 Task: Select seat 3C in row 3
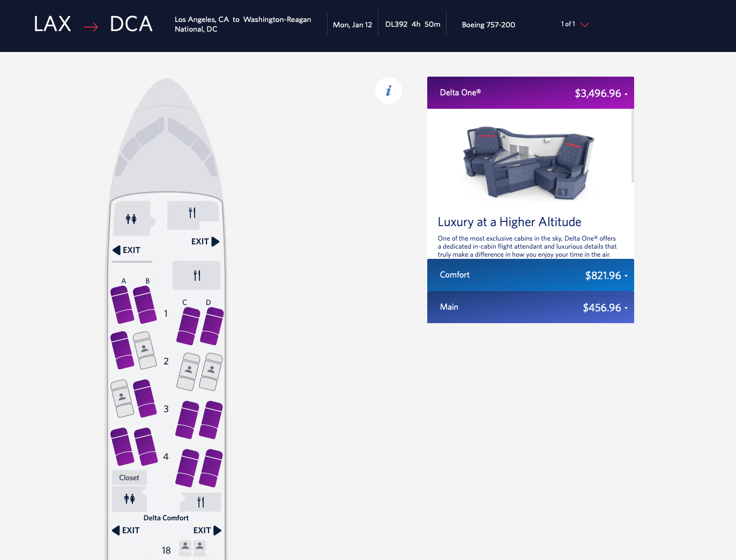point(187,420)
